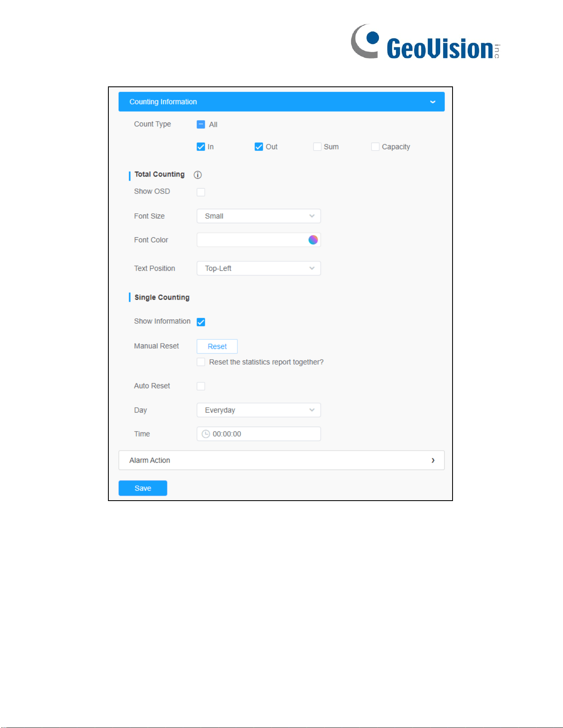Click the Time input field 00:00:00
Viewport: 563px width, 728px height.
tap(259, 434)
